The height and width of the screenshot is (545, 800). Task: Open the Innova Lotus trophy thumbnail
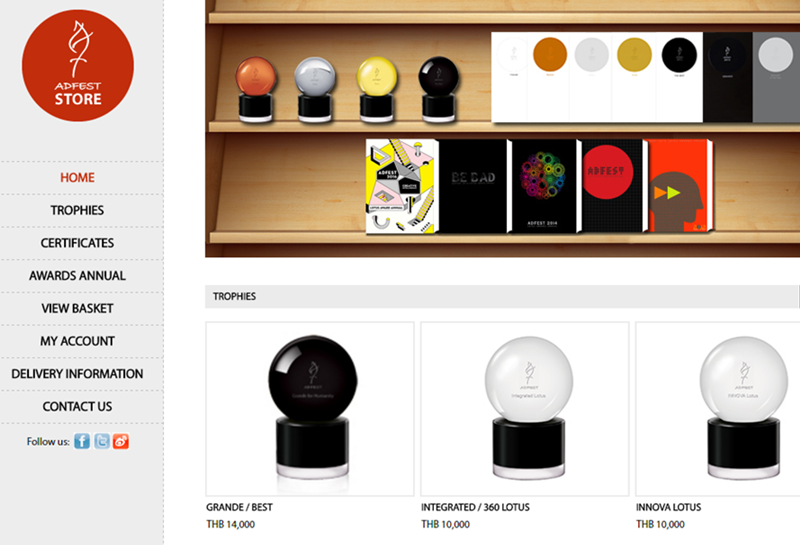(718, 409)
